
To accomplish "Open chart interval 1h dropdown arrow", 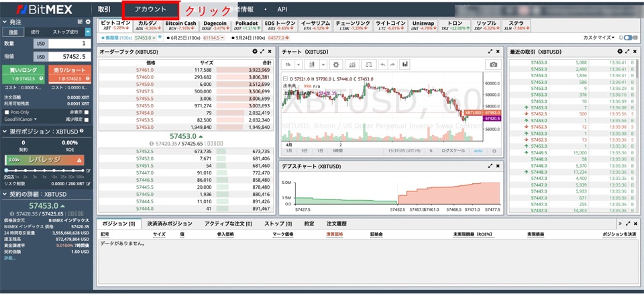I will pyautogui.click(x=299, y=64).
